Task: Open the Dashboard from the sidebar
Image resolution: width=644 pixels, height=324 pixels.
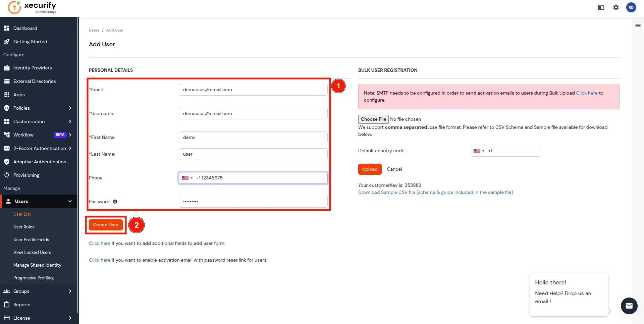Action: 25,28
